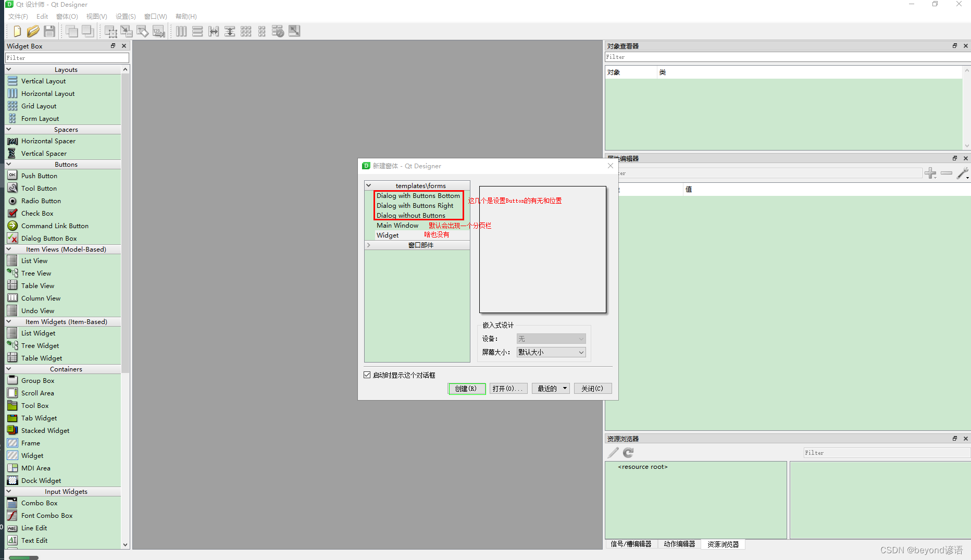Select Edit Tab Order mode icon
Screen dimensions: 971x560
pos(159,31)
